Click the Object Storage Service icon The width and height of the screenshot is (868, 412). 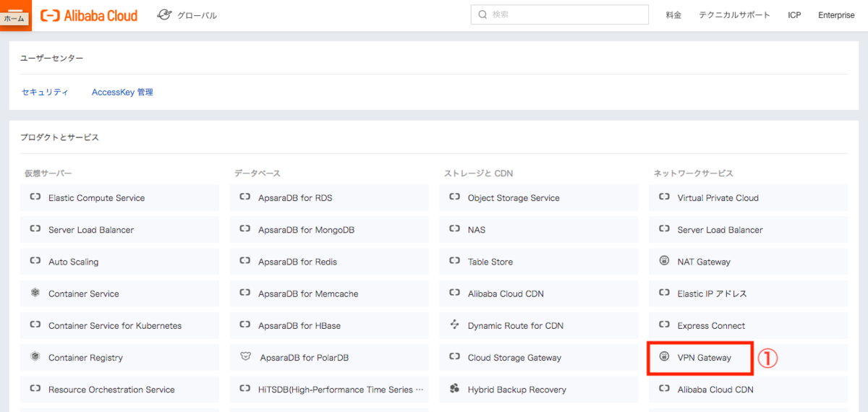pos(454,197)
